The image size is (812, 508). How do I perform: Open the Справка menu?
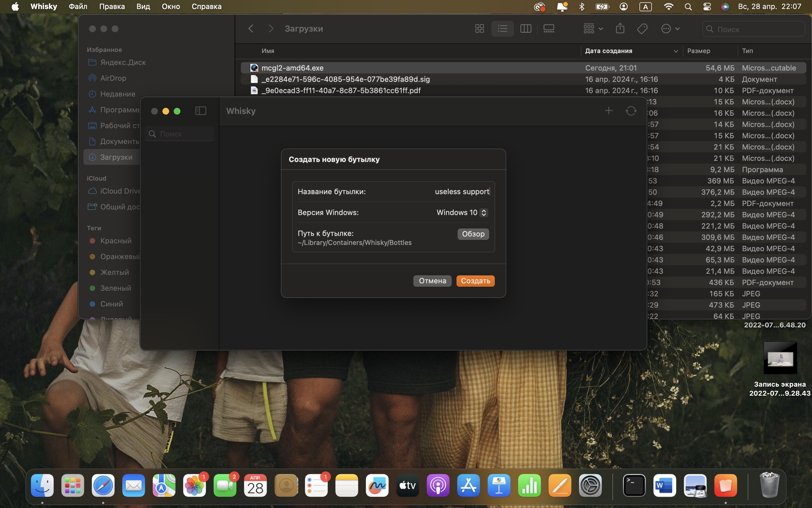(x=206, y=6)
